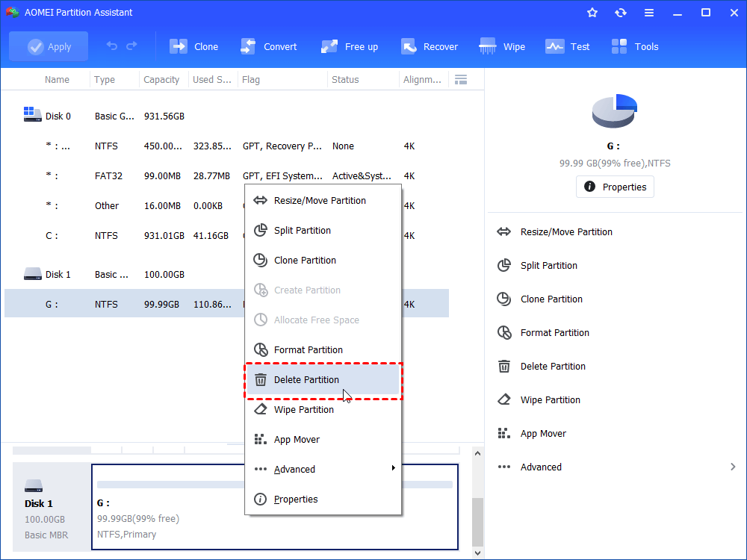Click the Format Partition icon in right panel
Screen dimensions: 747x560
(503, 332)
